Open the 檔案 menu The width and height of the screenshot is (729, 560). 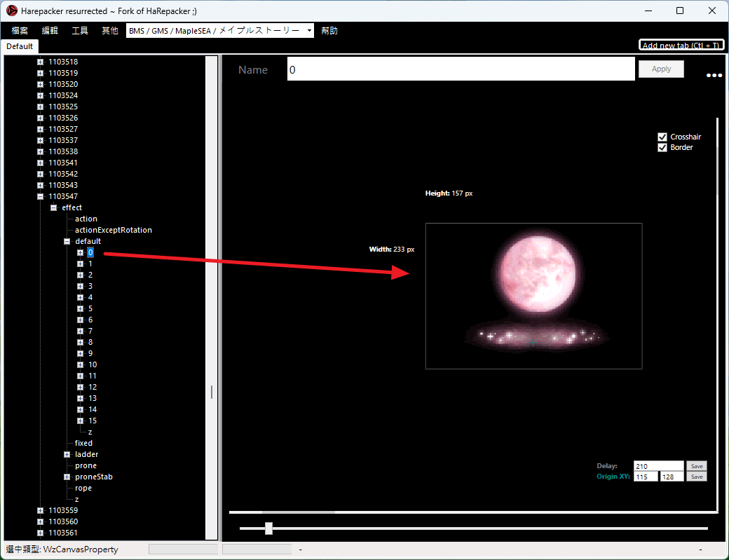(x=20, y=31)
